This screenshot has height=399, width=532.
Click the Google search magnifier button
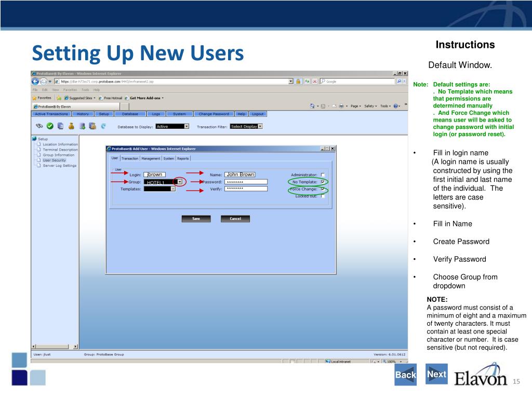tap(400, 82)
